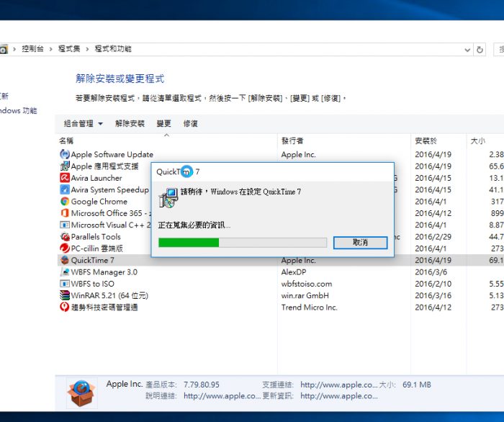Click the installer icon in QuickTime dialog
Image resolution: width=504 pixels, height=422 pixels.
(168, 197)
